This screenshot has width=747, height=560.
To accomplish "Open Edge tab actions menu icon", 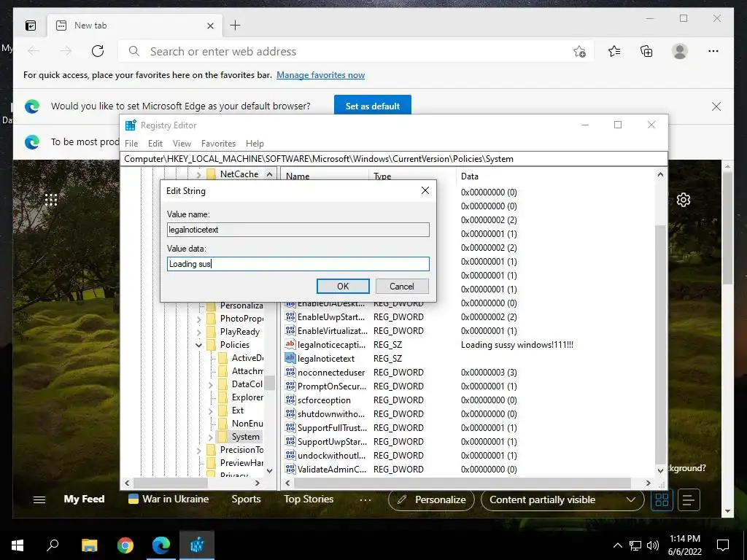I will click(x=31, y=26).
